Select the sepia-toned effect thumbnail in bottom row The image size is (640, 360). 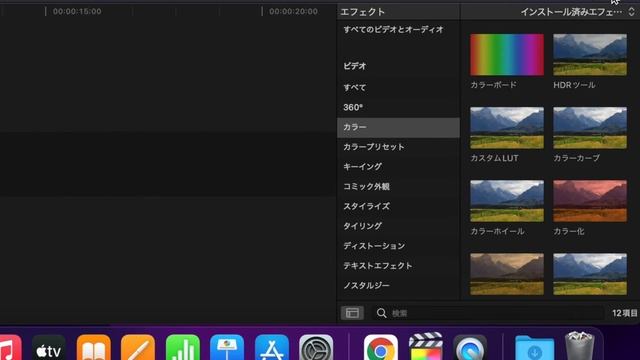pyautogui.click(x=507, y=274)
